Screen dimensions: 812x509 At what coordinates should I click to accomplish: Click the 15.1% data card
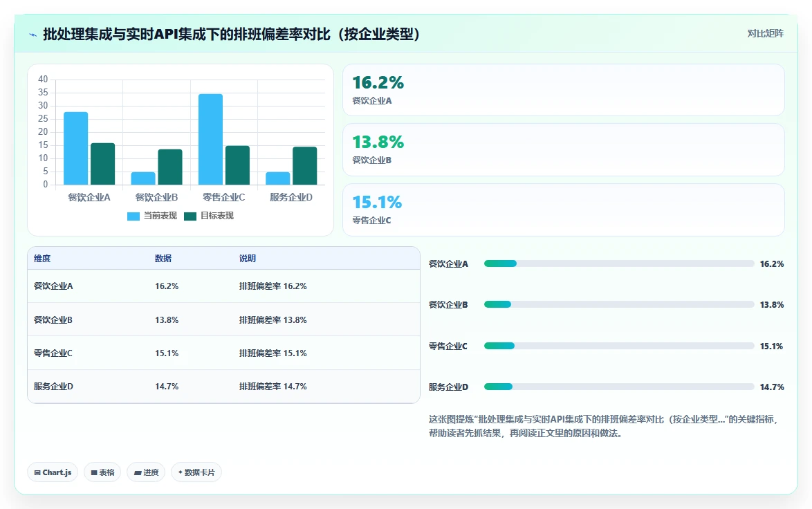click(x=564, y=210)
